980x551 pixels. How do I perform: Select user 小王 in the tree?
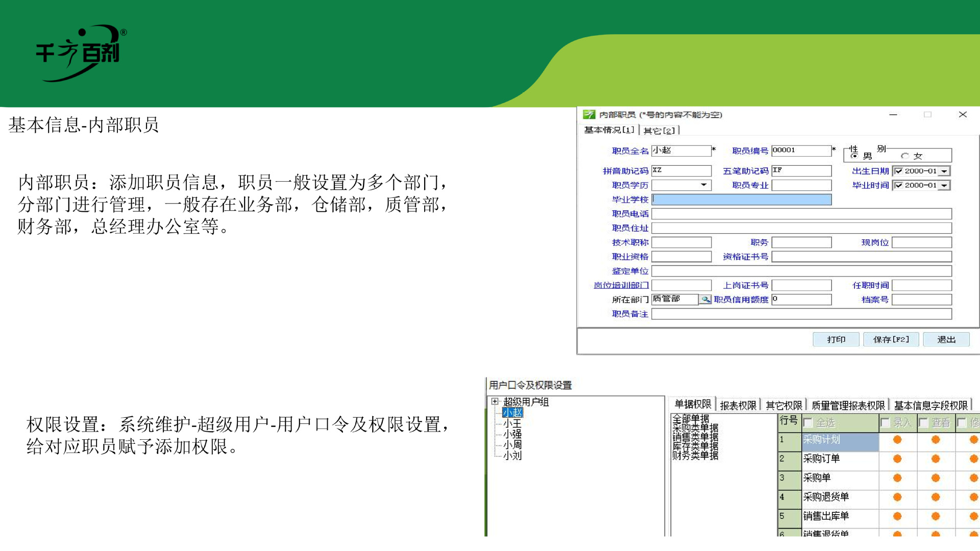(x=512, y=423)
